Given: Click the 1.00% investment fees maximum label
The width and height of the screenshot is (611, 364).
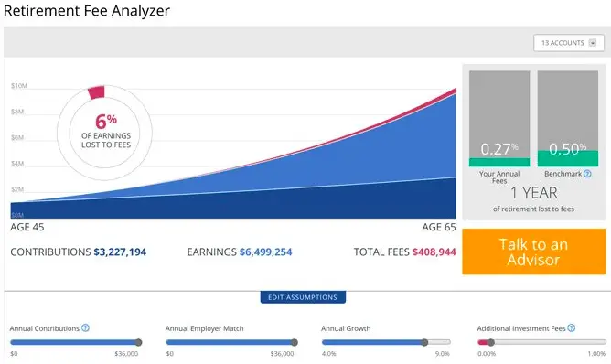Looking at the screenshot, I should pos(596,354).
